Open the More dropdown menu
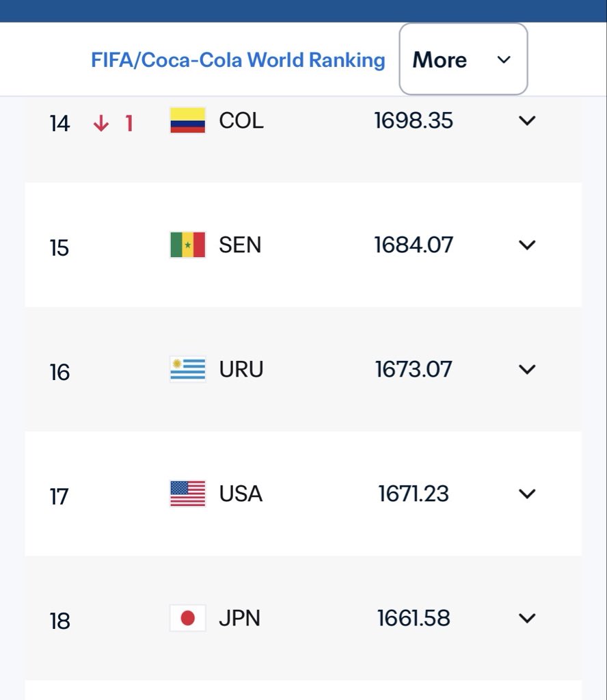Viewport: 607px width, 700px height. click(x=463, y=59)
